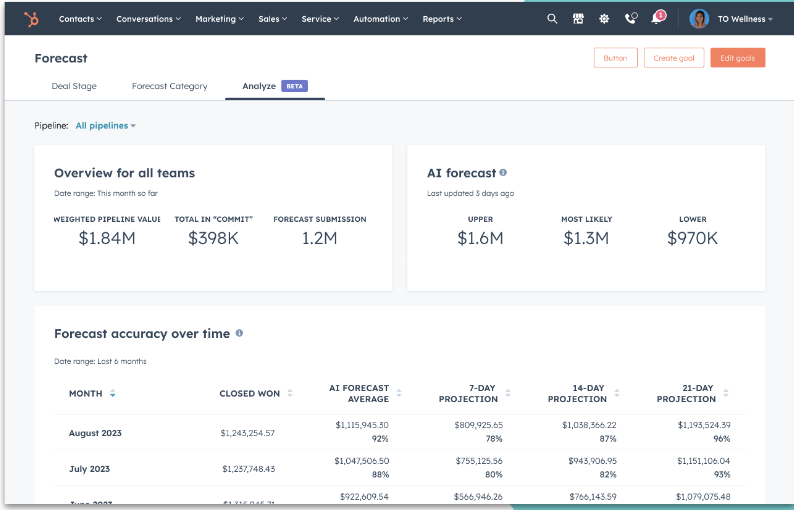Switch to the Deal Stage tab
Screen dimensions: 794x510
(x=74, y=86)
